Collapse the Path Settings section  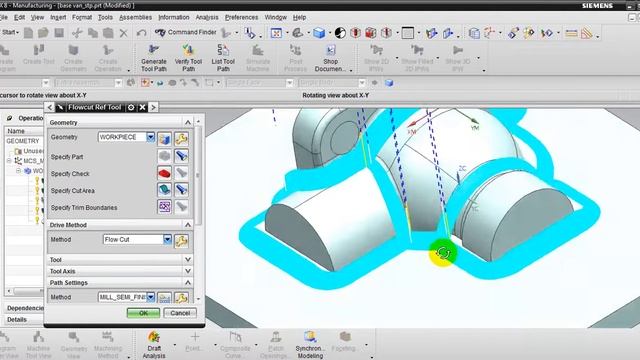(x=188, y=282)
